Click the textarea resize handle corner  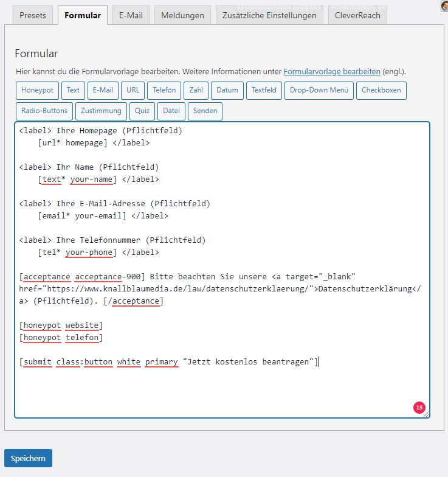tap(427, 414)
